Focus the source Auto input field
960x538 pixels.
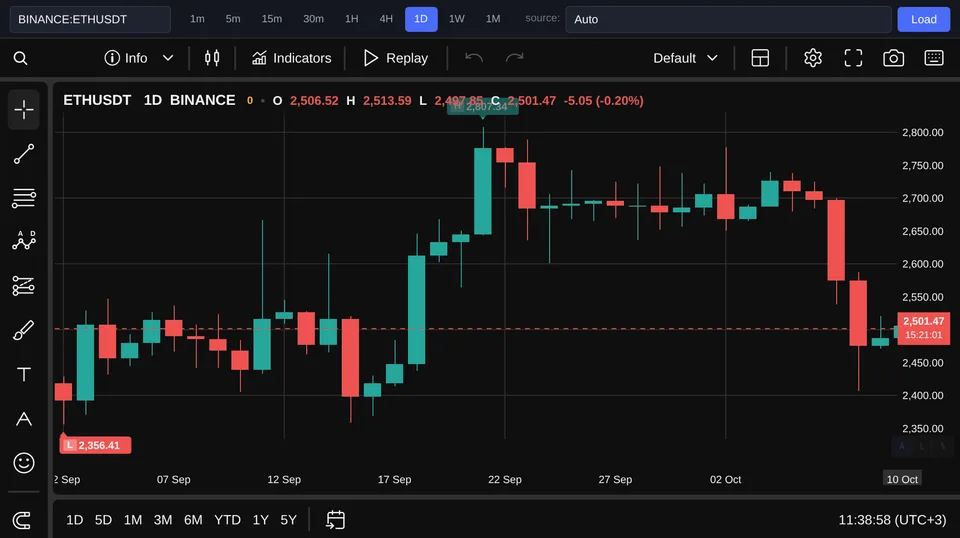[x=728, y=19]
